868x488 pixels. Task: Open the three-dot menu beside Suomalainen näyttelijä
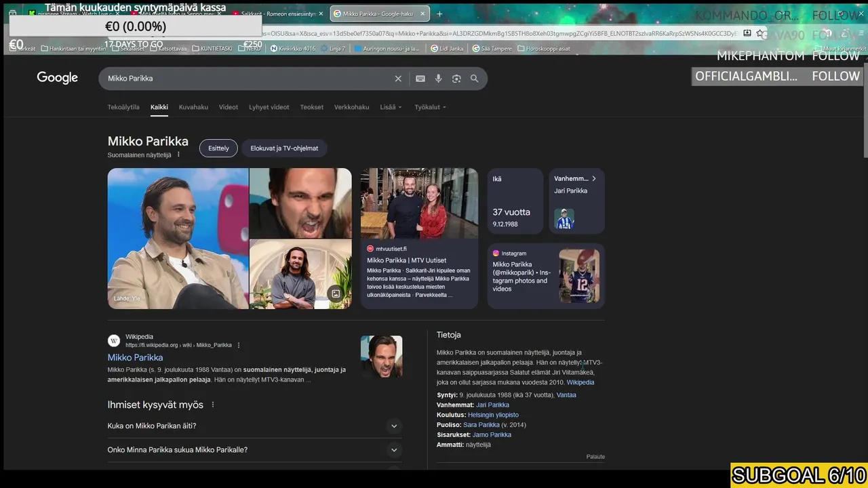[179, 155]
